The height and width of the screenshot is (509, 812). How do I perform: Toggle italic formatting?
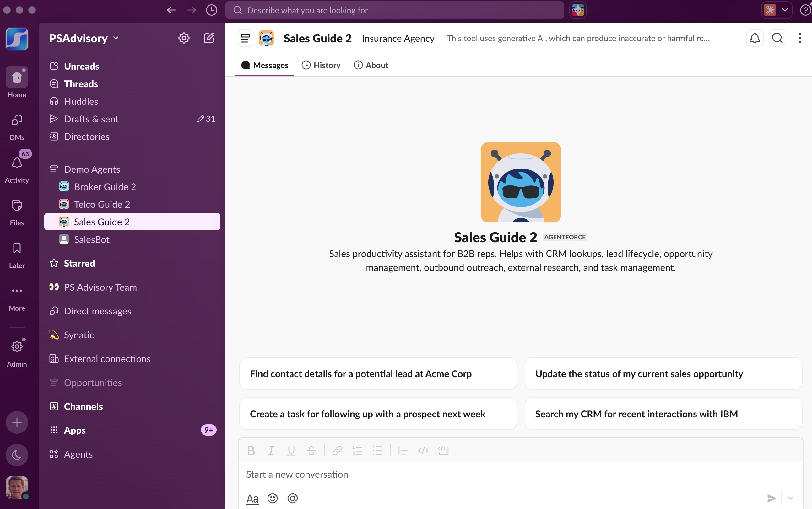pyautogui.click(x=271, y=450)
